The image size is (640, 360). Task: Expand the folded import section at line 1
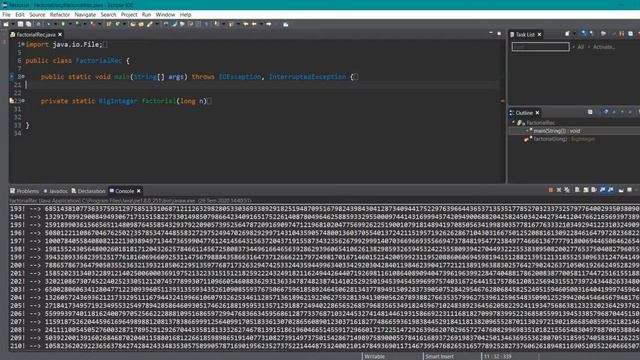coord(23,44)
